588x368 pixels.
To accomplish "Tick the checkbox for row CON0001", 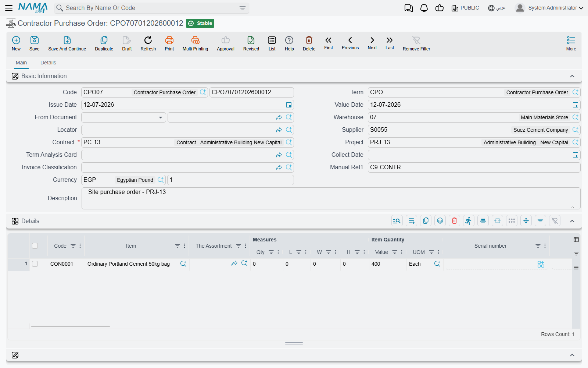I will [35, 264].
